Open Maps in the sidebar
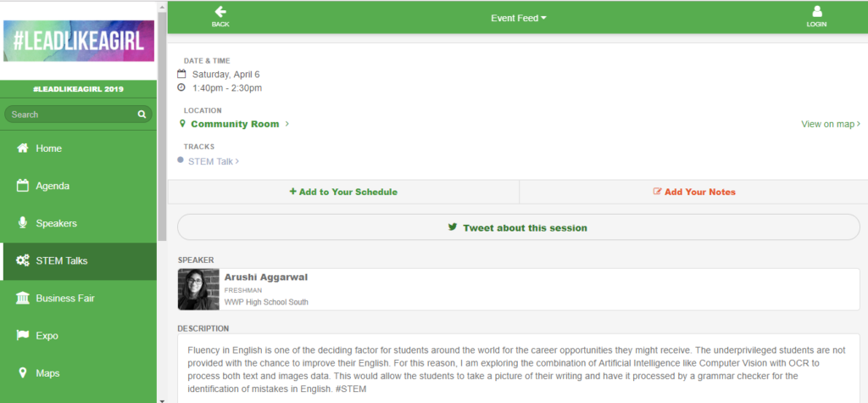Screen dimensions: 868x403 [x=79, y=373]
